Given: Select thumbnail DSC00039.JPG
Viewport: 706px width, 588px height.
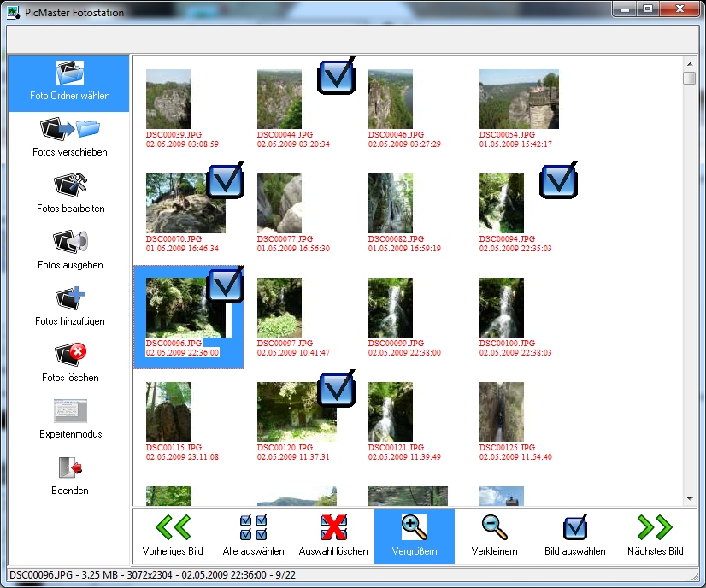Looking at the screenshot, I should [168, 99].
